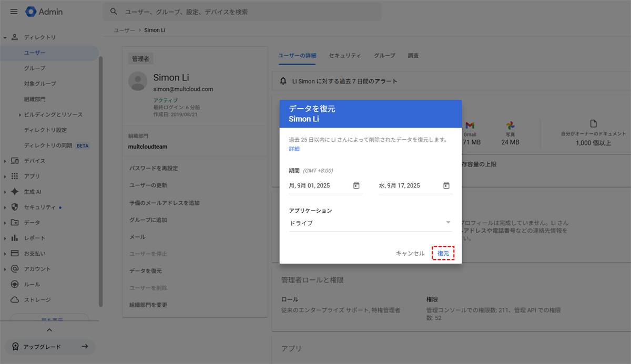The width and height of the screenshot is (631, 364).
Task: Expand the セキュリティ section arrow
Action: click(x=5, y=207)
